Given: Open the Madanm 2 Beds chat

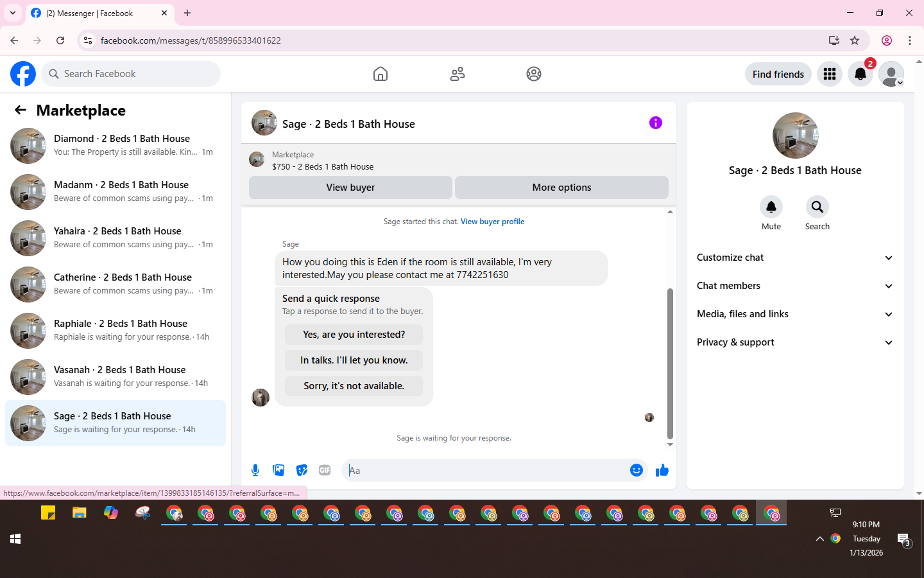Looking at the screenshot, I should click(x=116, y=192).
